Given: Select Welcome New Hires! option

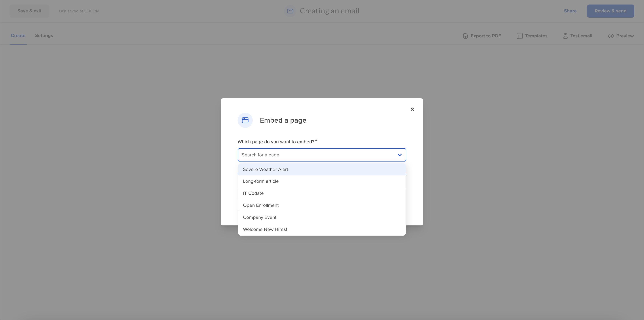Looking at the screenshot, I should point(322,229).
